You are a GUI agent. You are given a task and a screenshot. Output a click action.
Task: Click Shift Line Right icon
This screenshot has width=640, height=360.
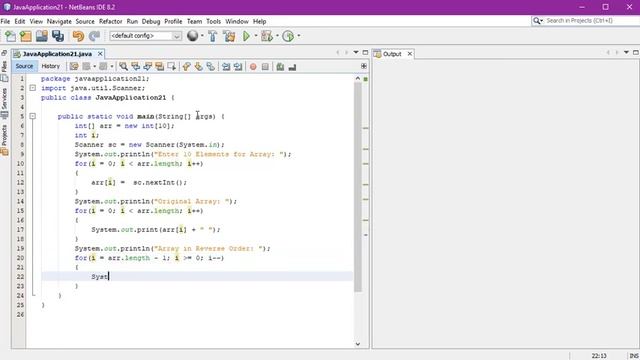[x=238, y=67]
